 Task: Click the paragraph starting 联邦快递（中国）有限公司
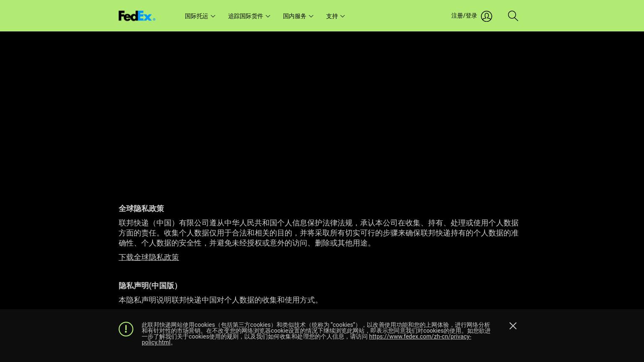319,233
